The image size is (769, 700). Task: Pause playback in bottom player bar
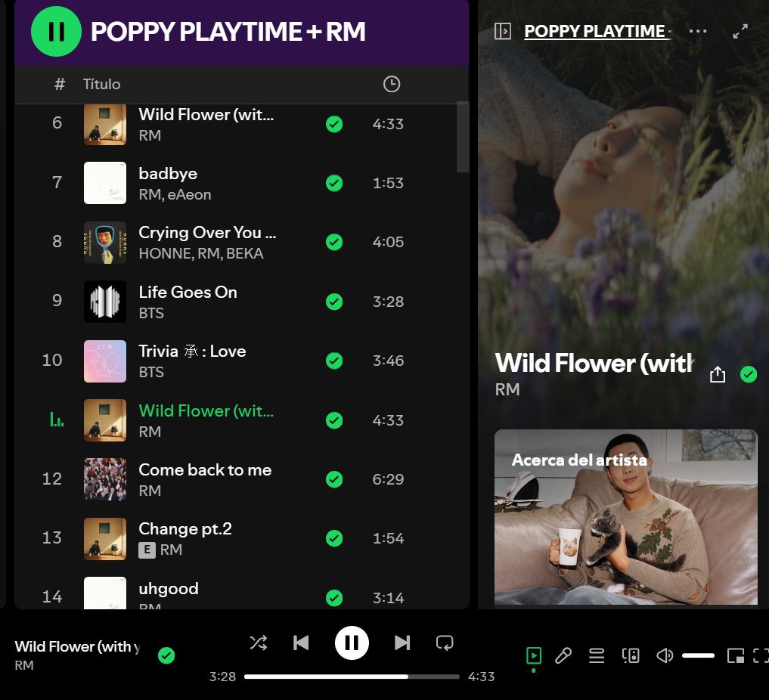pos(352,643)
